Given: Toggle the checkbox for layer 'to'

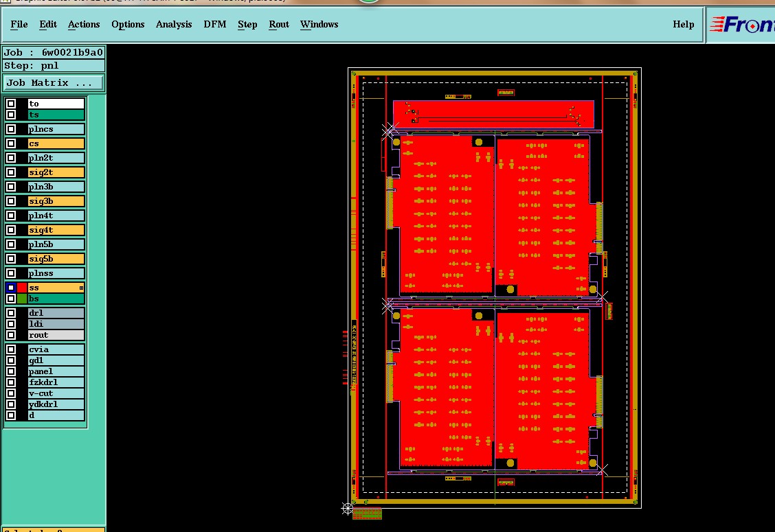Looking at the screenshot, I should (11, 104).
